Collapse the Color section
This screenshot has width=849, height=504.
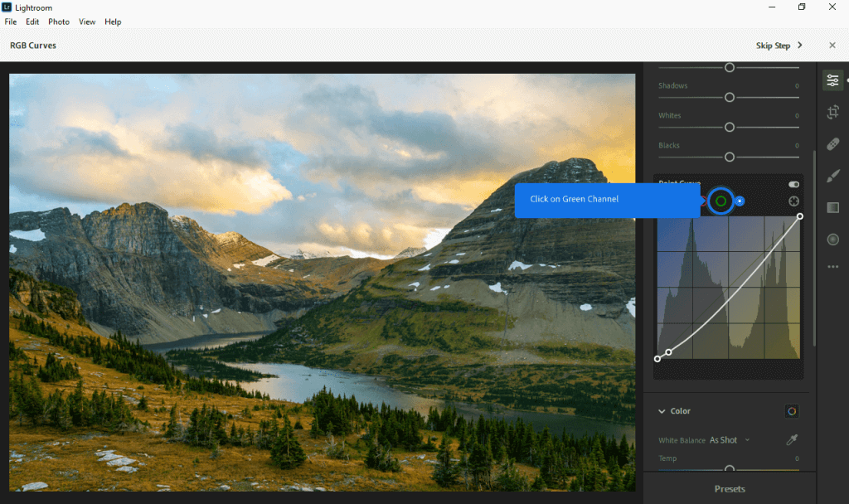pos(662,411)
